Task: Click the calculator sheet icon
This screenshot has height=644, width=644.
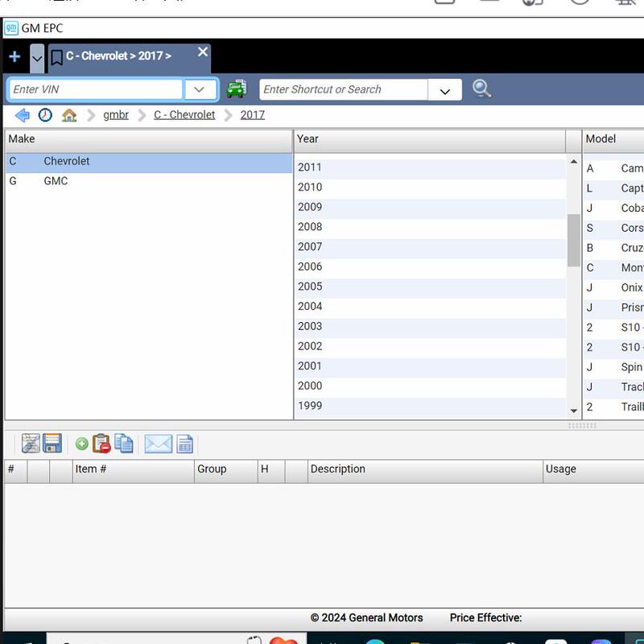Action: pos(184,444)
